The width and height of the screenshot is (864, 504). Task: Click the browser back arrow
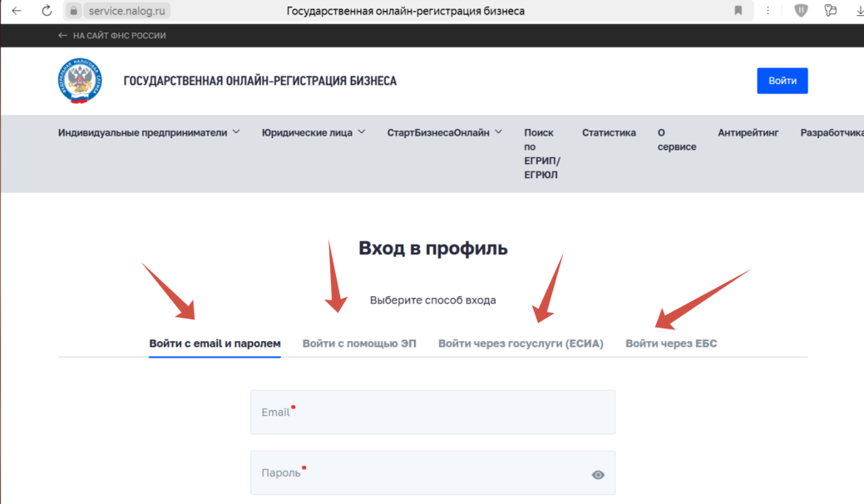tap(17, 11)
